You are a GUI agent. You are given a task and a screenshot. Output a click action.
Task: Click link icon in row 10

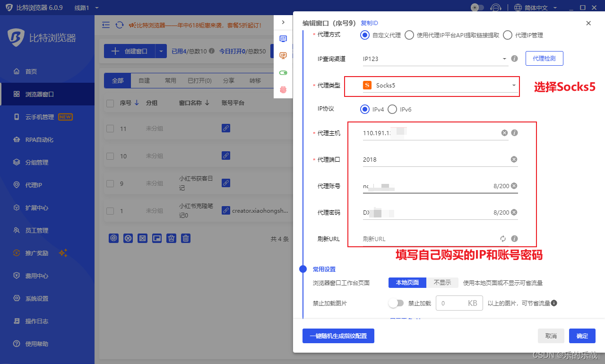click(226, 156)
